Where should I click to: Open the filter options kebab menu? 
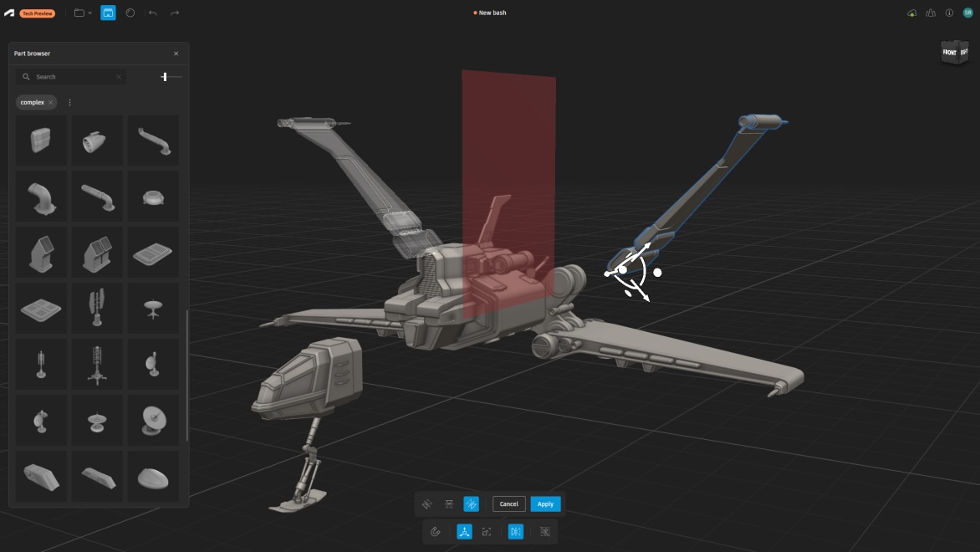tap(69, 103)
